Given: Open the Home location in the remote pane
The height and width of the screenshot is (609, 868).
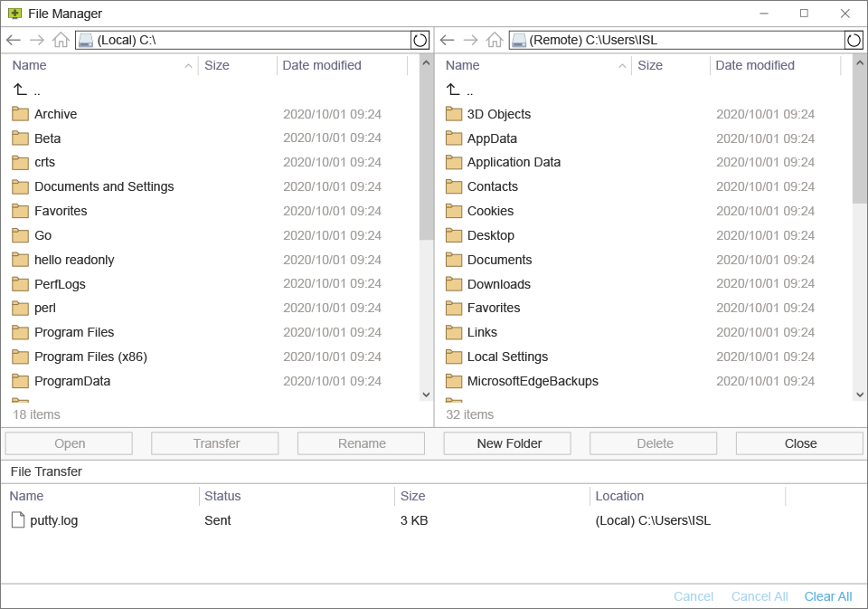Looking at the screenshot, I should click(x=494, y=40).
